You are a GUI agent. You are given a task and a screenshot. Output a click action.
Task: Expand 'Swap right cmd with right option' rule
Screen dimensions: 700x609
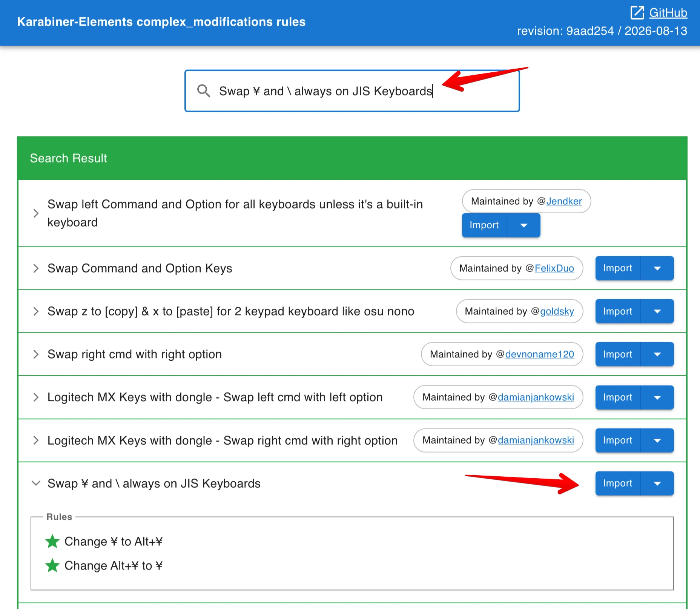pyautogui.click(x=36, y=354)
